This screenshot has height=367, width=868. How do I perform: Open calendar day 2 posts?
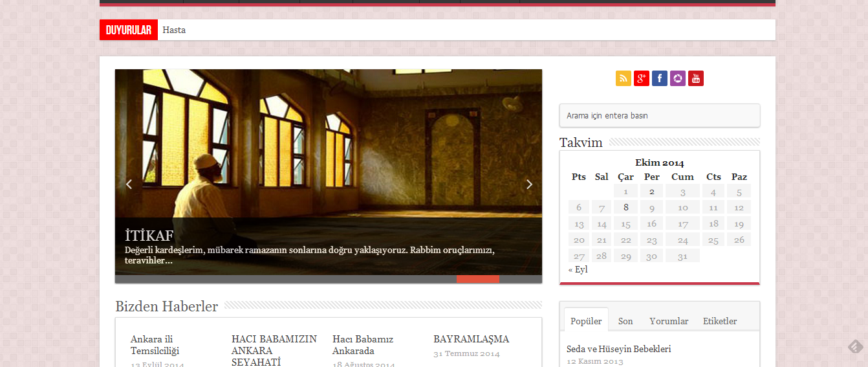[x=652, y=192]
